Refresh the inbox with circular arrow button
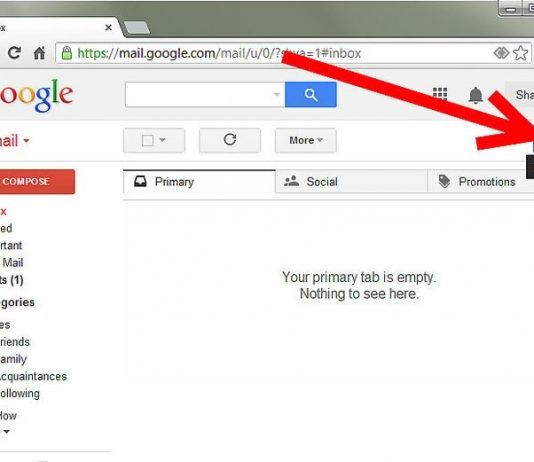Viewport: 534px width, 462px height. pos(230,140)
